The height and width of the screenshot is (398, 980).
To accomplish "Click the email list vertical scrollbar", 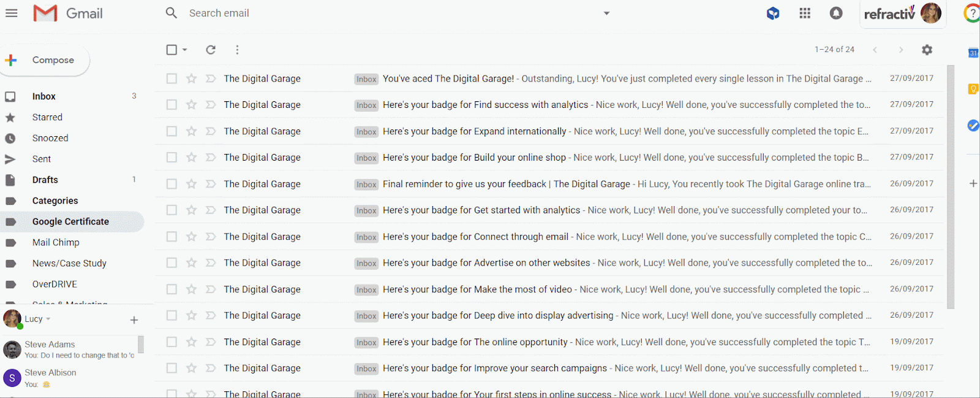I will coord(951,187).
